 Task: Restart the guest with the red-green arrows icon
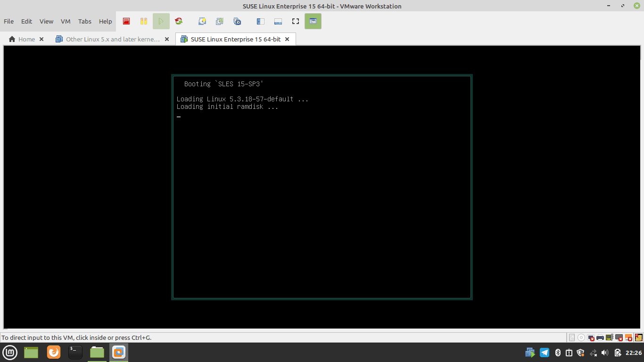[x=179, y=21]
